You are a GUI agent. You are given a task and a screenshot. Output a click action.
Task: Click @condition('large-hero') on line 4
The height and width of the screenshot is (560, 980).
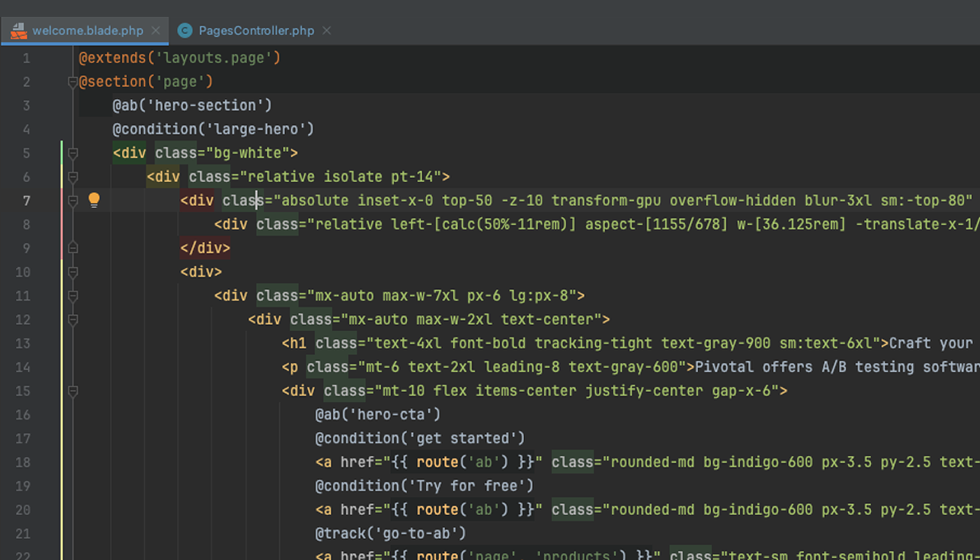213,129
